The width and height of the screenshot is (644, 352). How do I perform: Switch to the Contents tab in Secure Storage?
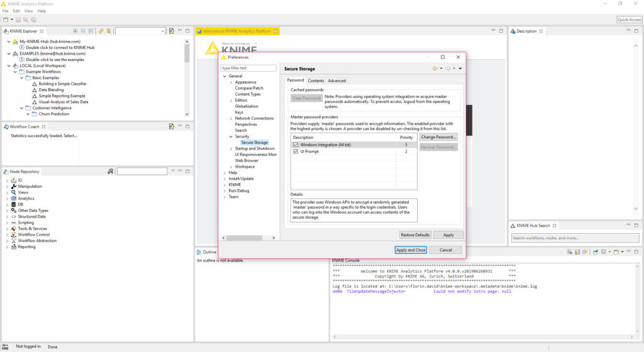[316, 81]
